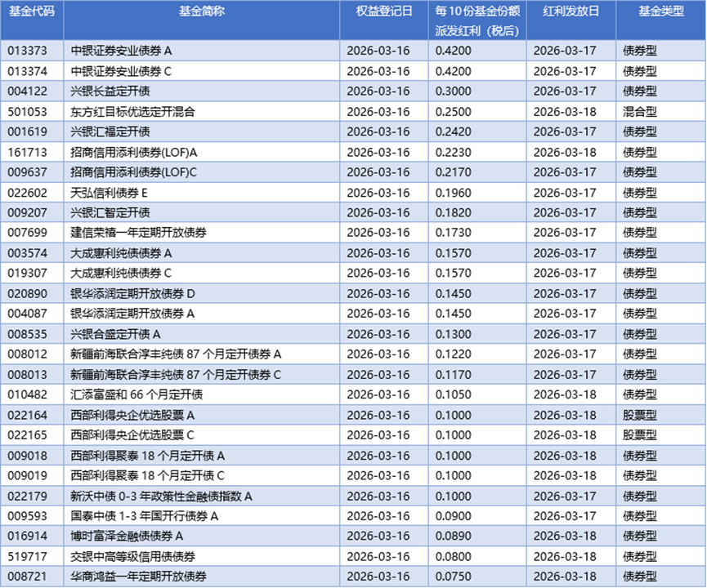Select 东方红目标优选定开混合 fund name
Screen dimensions: 707x588
pyautogui.click(x=132, y=112)
